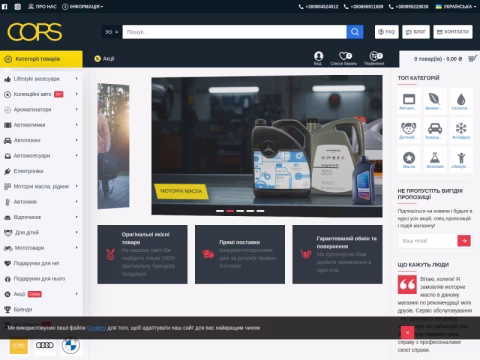The width and height of the screenshot is (480, 360).
Task: Open the Instagram icon in top bar
Action: pos(18,7)
